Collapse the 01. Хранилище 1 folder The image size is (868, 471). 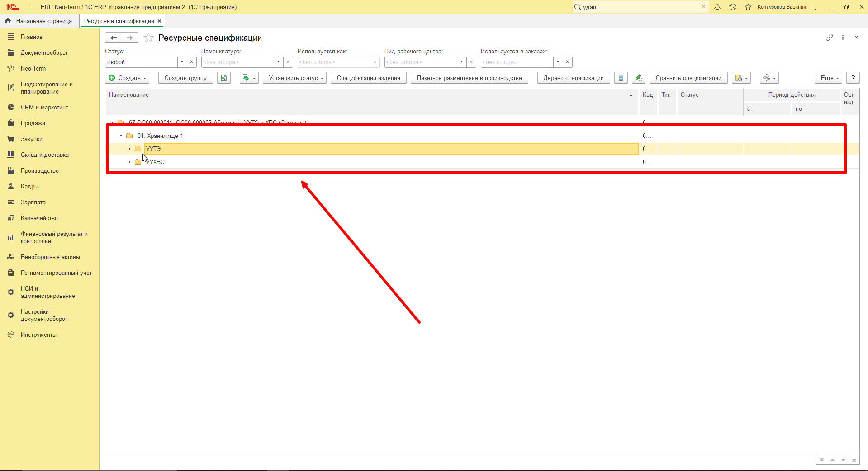point(121,136)
